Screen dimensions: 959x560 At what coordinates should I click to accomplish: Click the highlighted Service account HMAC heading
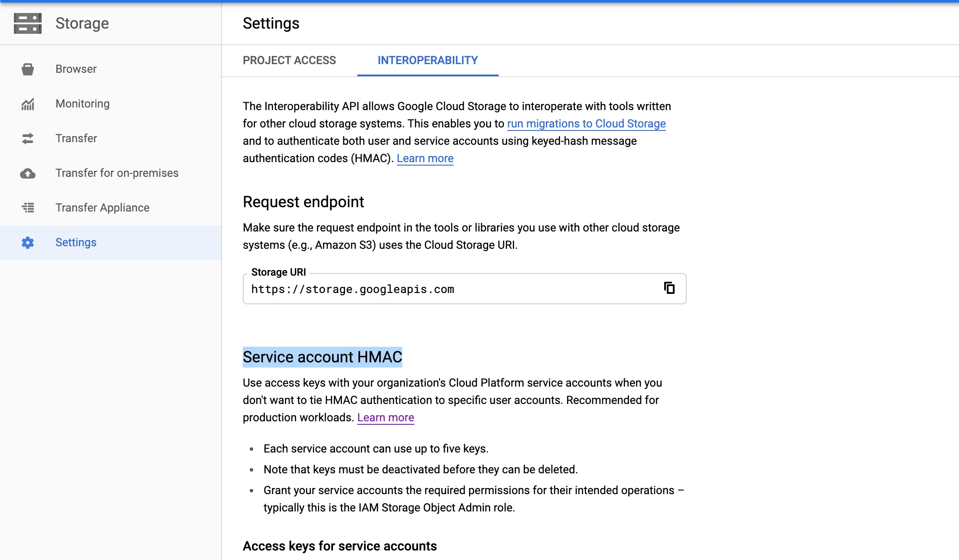322,357
